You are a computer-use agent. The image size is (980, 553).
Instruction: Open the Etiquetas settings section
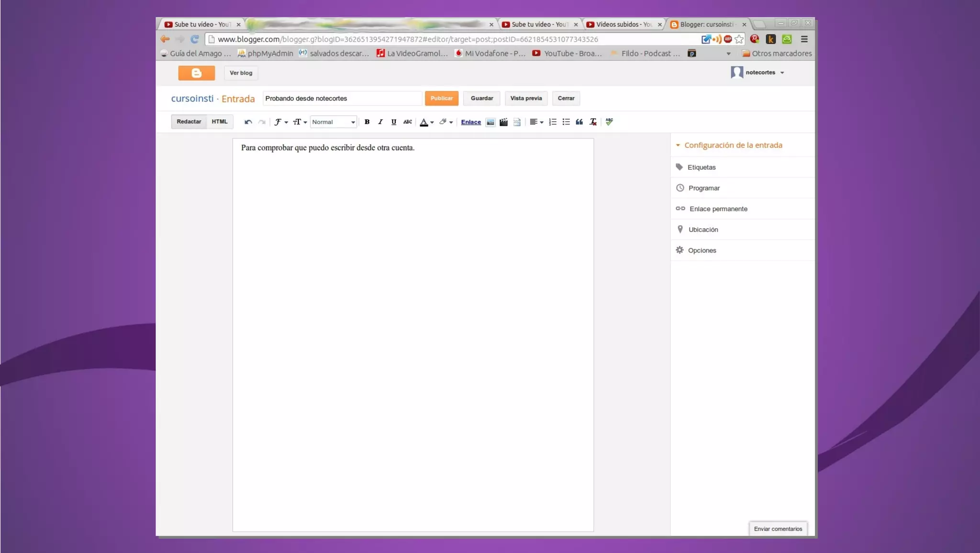[702, 167]
